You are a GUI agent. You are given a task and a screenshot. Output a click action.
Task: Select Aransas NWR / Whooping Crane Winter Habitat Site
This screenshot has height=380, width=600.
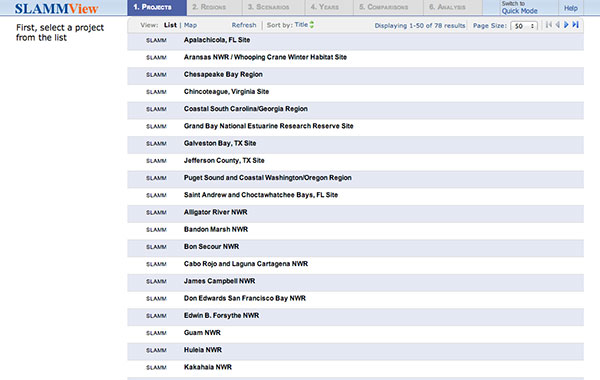(265, 57)
